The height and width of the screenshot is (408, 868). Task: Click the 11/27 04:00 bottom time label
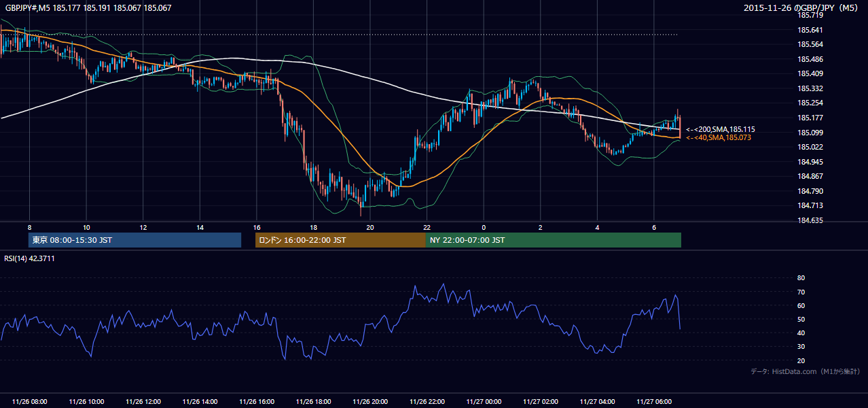pyautogui.click(x=597, y=402)
